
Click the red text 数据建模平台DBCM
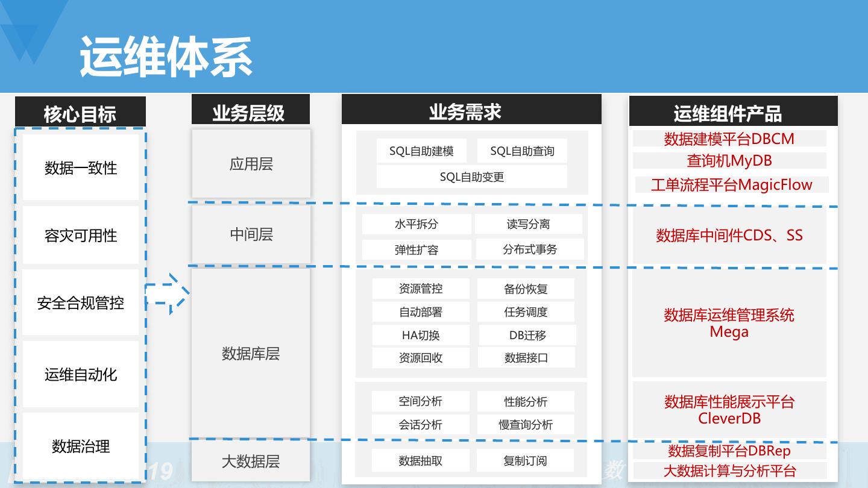[x=729, y=139]
